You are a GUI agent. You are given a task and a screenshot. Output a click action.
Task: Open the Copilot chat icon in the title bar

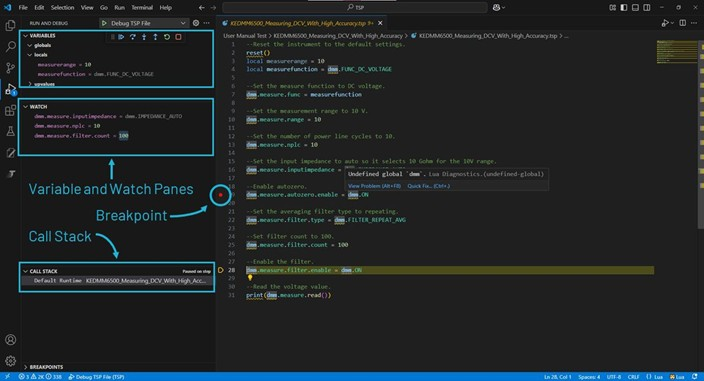[498, 8]
